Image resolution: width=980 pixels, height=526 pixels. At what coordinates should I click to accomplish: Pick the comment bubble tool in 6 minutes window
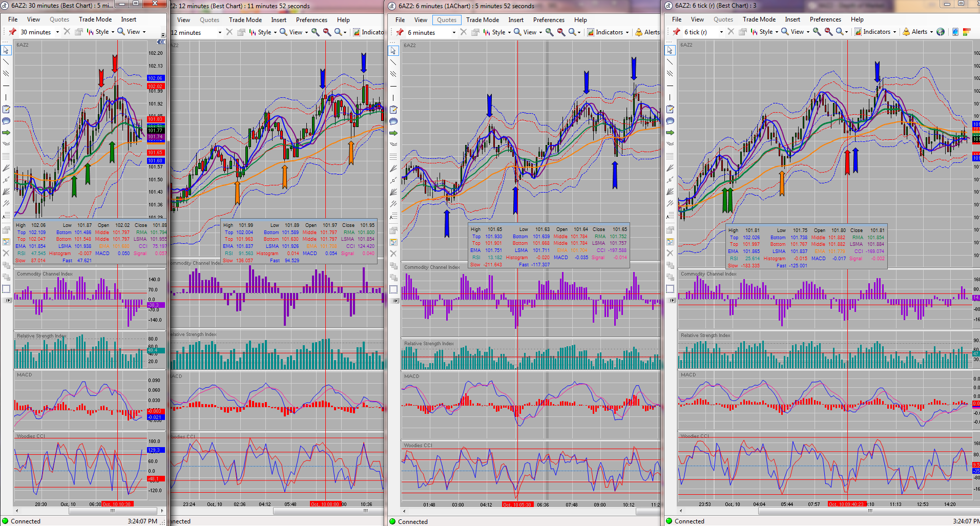[393, 121]
